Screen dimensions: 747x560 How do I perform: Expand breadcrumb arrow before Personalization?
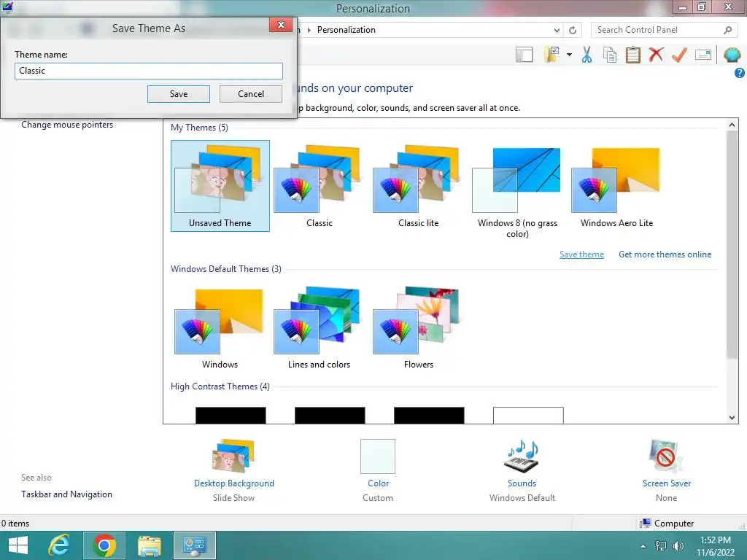[x=309, y=30]
